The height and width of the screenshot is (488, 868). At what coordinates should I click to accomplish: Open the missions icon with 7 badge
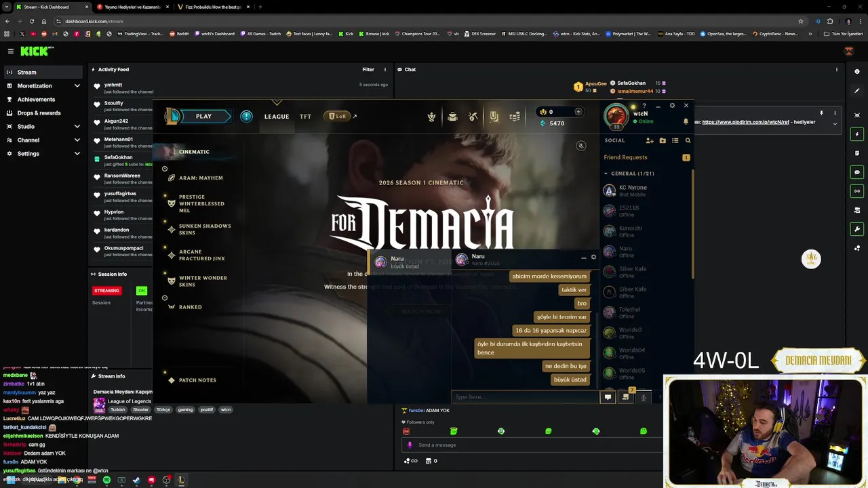pos(626,396)
